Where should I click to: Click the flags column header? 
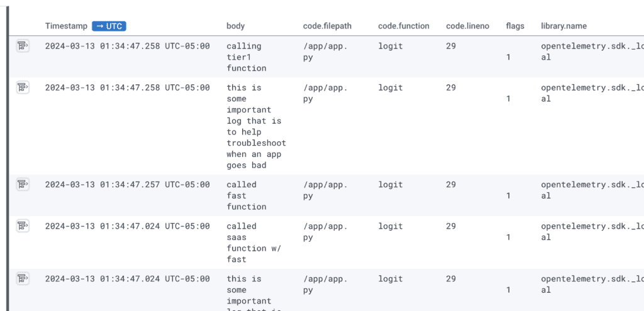coord(515,26)
